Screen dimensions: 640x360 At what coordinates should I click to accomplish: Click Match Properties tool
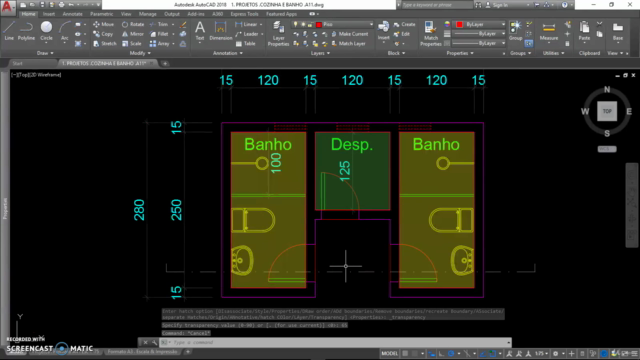coord(430,33)
